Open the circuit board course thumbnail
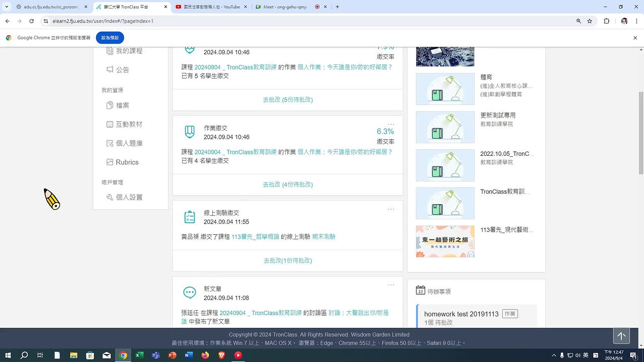 445,56
